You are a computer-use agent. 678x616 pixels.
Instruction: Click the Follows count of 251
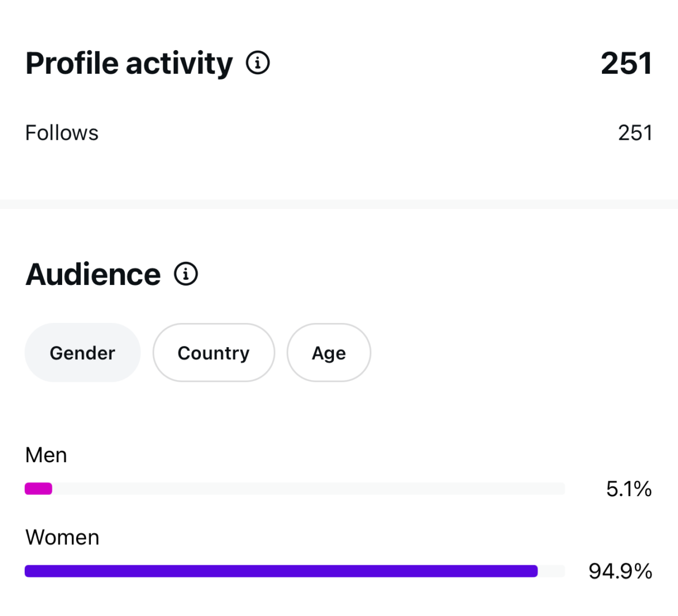click(635, 133)
